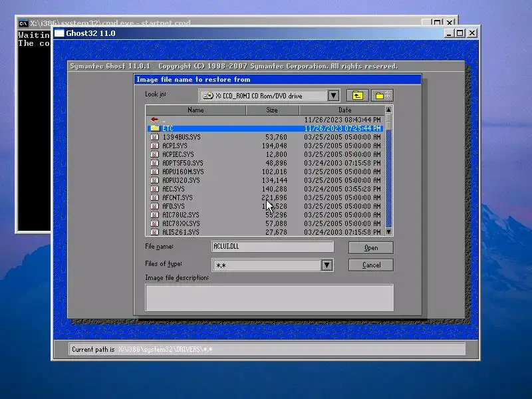
Task: Click the cmd.exe window title icon
Action: click(x=23, y=23)
